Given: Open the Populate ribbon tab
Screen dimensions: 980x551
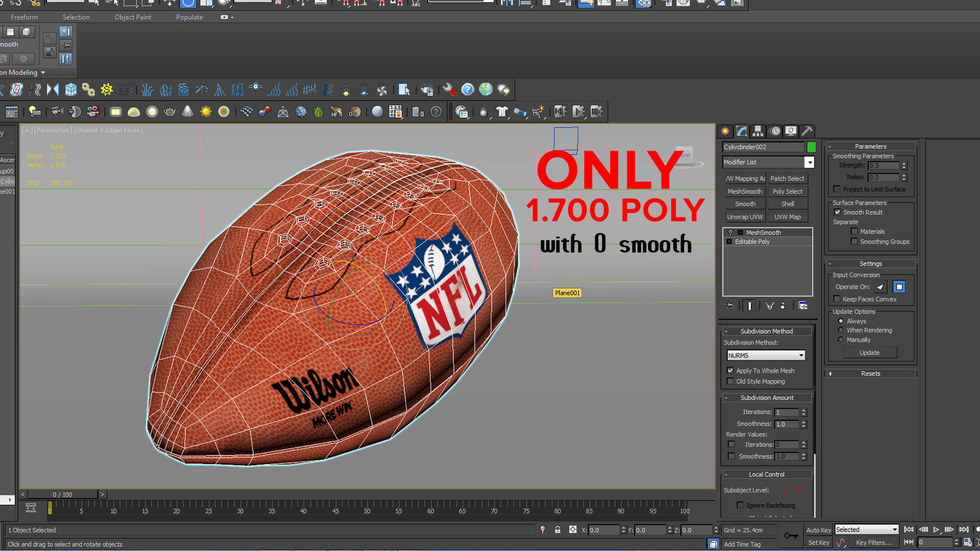Looking at the screenshot, I should point(189,17).
